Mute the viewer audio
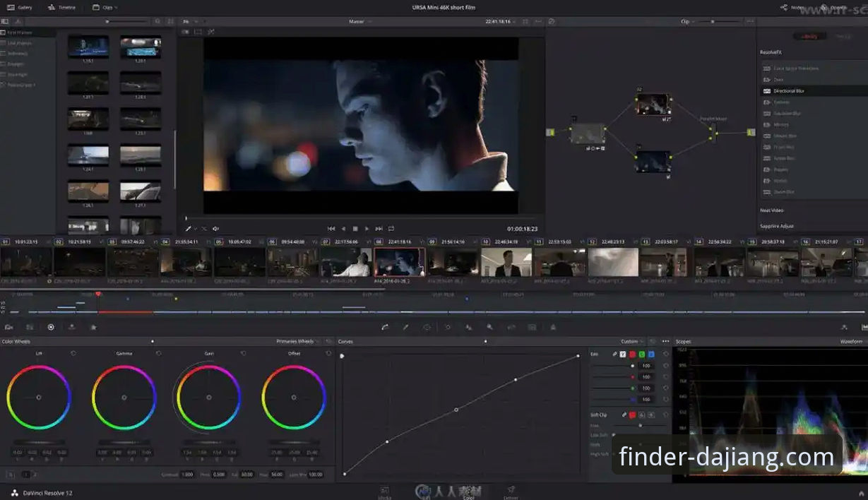868x500 pixels. pos(216,228)
